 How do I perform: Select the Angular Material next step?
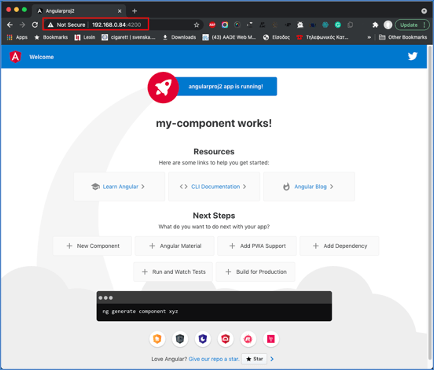coord(174,246)
